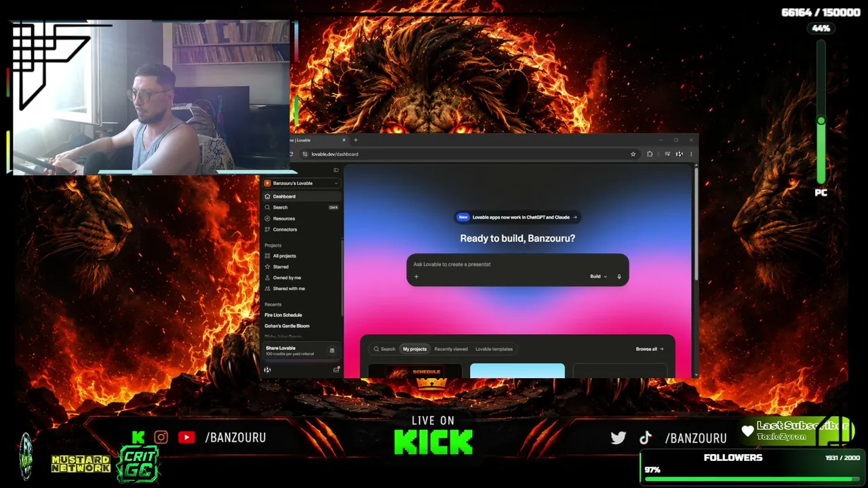The width and height of the screenshot is (868, 488).
Task: Open the Starred projects list
Action: pos(301,267)
